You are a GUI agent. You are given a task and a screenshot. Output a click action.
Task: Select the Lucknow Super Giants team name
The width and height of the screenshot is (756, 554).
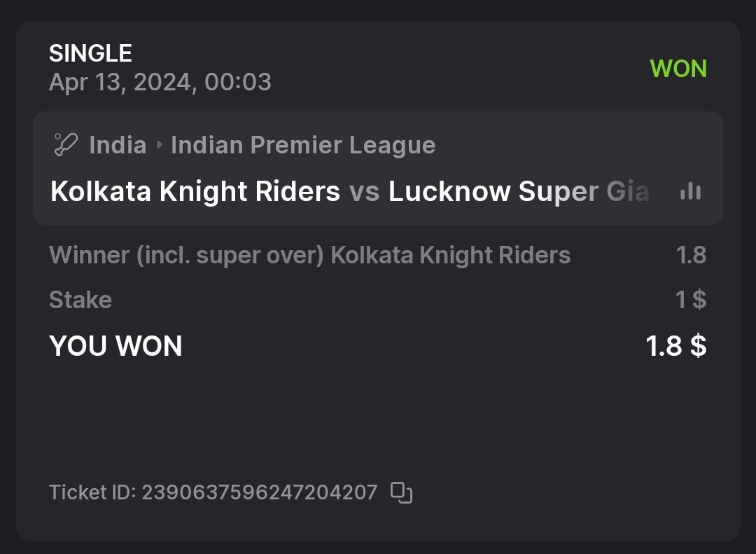click(x=519, y=191)
